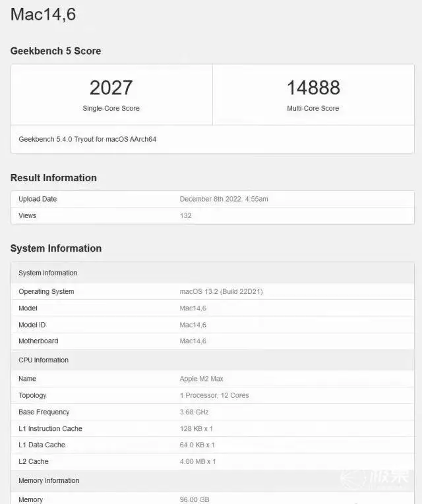Select the Apple M2 Max value
The height and width of the screenshot is (504, 422).
click(201, 379)
